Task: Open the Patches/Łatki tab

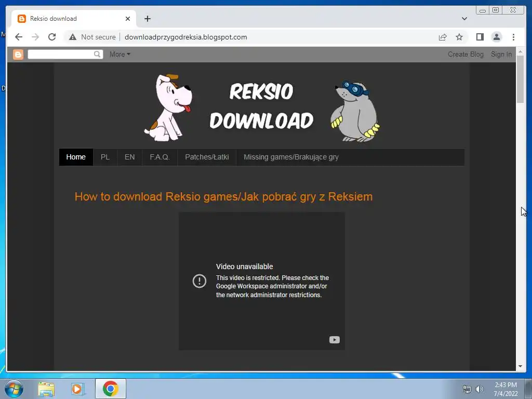Action: click(207, 157)
